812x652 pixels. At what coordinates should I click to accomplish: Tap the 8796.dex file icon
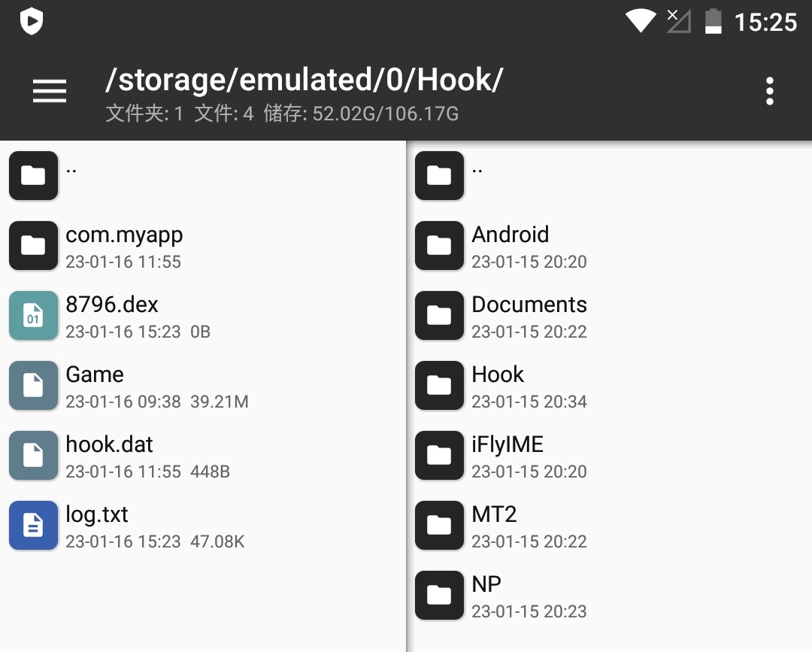click(x=33, y=316)
